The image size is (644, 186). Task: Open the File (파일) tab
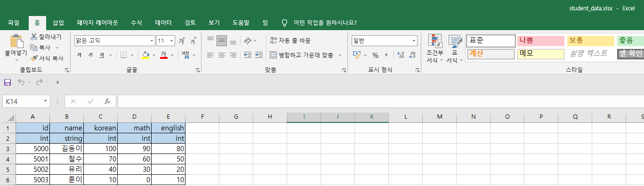pyautogui.click(x=14, y=23)
